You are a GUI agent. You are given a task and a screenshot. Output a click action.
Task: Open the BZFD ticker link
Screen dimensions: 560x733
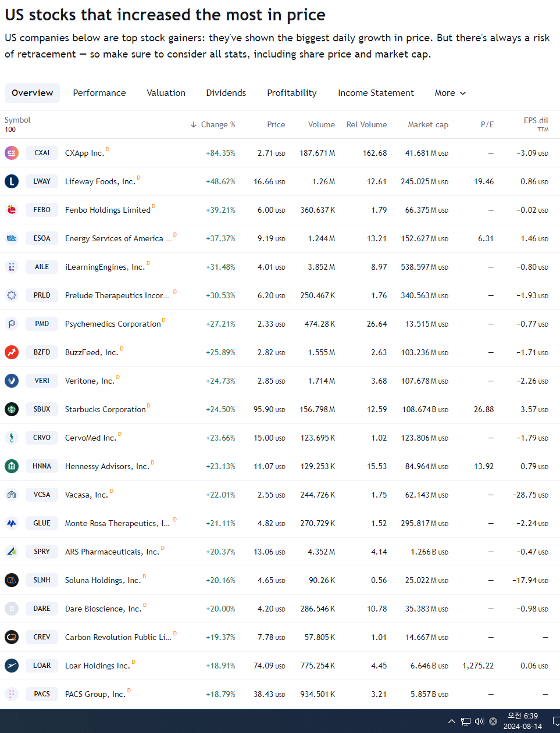pyautogui.click(x=42, y=352)
